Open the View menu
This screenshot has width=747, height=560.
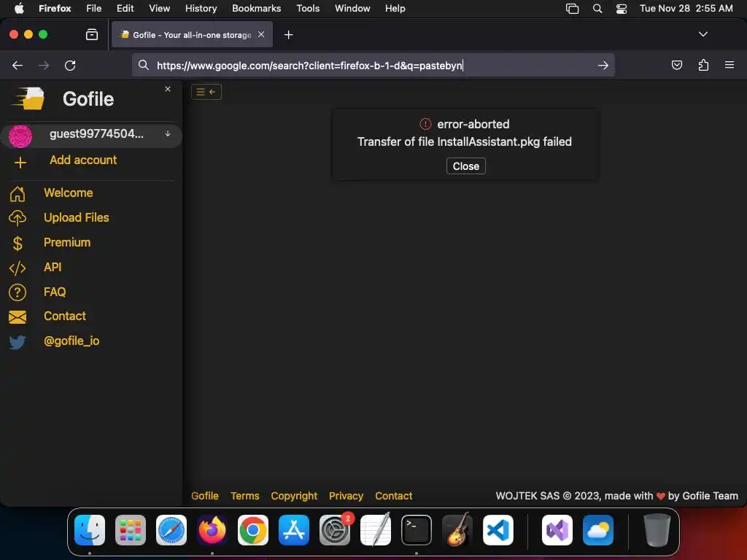coord(159,9)
